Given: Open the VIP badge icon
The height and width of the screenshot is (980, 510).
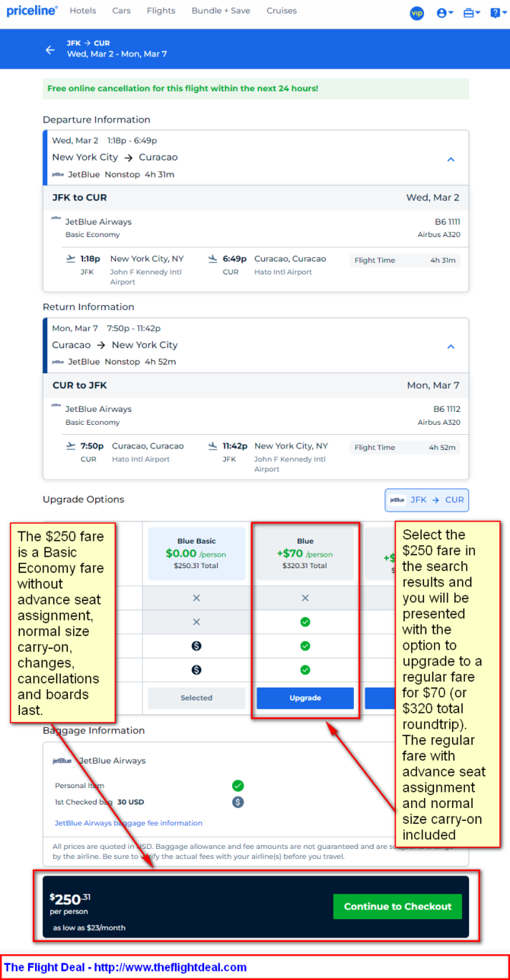Looking at the screenshot, I should click(x=416, y=13).
